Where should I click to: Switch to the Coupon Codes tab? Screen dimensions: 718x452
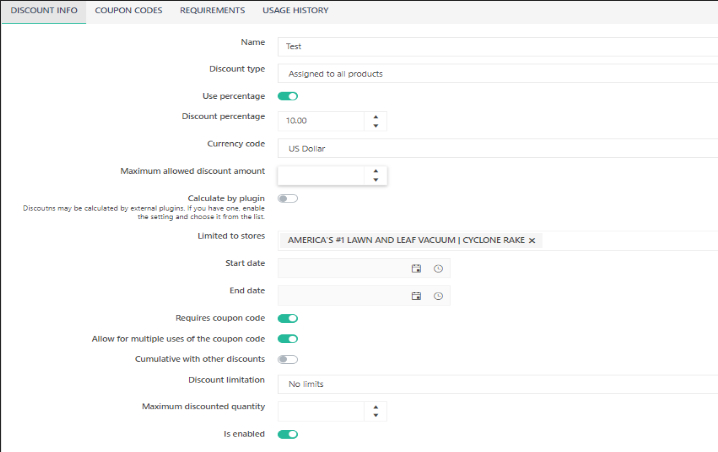click(128, 11)
